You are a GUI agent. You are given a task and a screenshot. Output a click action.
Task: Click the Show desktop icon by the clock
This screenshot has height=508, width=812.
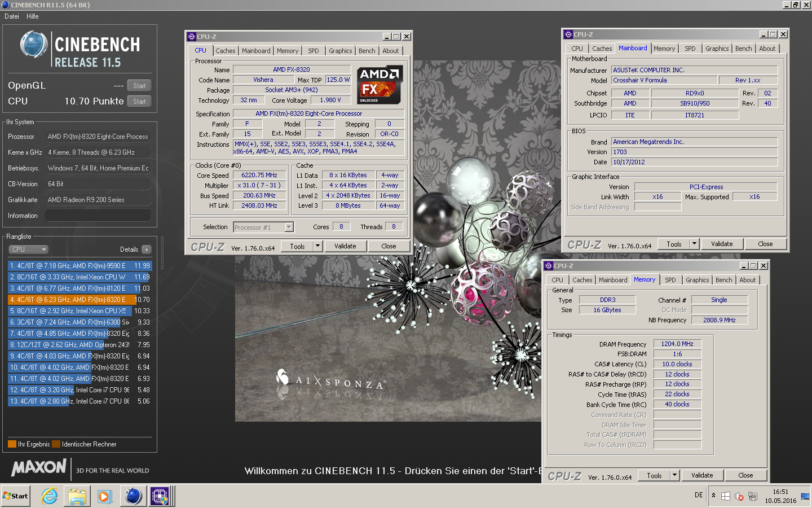coord(805,496)
